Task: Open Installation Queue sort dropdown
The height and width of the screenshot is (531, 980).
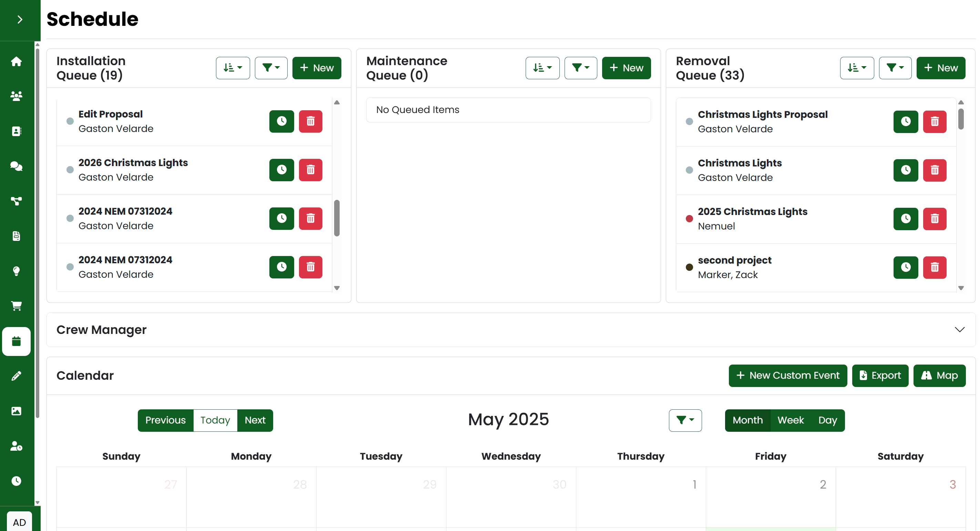Action: [233, 68]
